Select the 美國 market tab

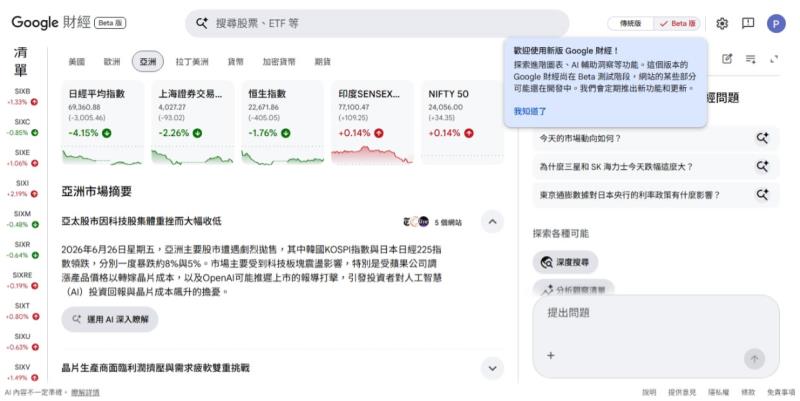click(x=77, y=62)
